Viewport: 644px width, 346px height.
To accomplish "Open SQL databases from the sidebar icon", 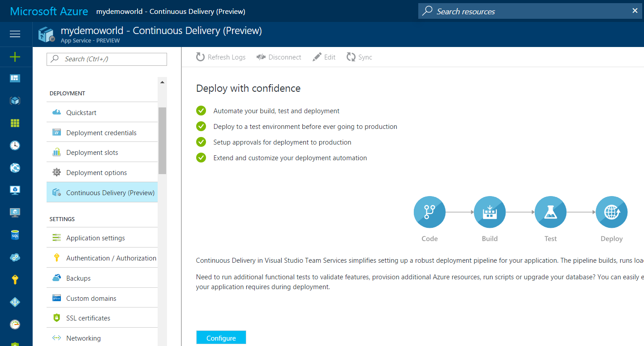I will pyautogui.click(x=15, y=235).
